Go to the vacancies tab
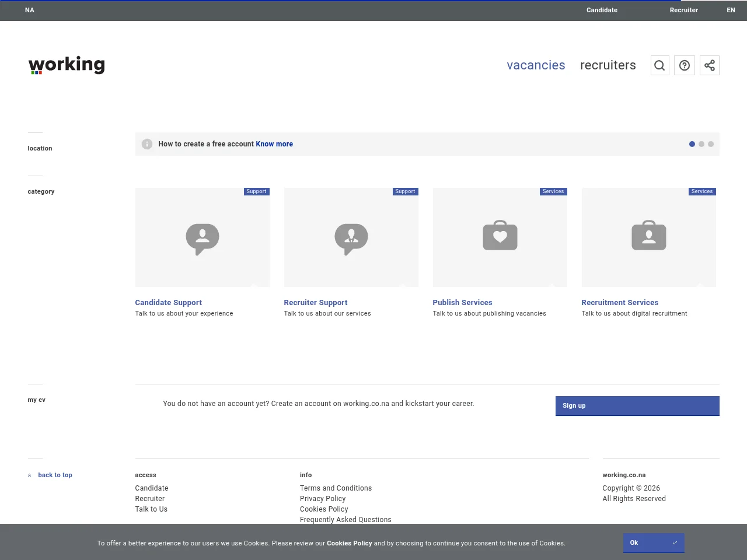Image resolution: width=747 pixels, height=560 pixels. 536,65
